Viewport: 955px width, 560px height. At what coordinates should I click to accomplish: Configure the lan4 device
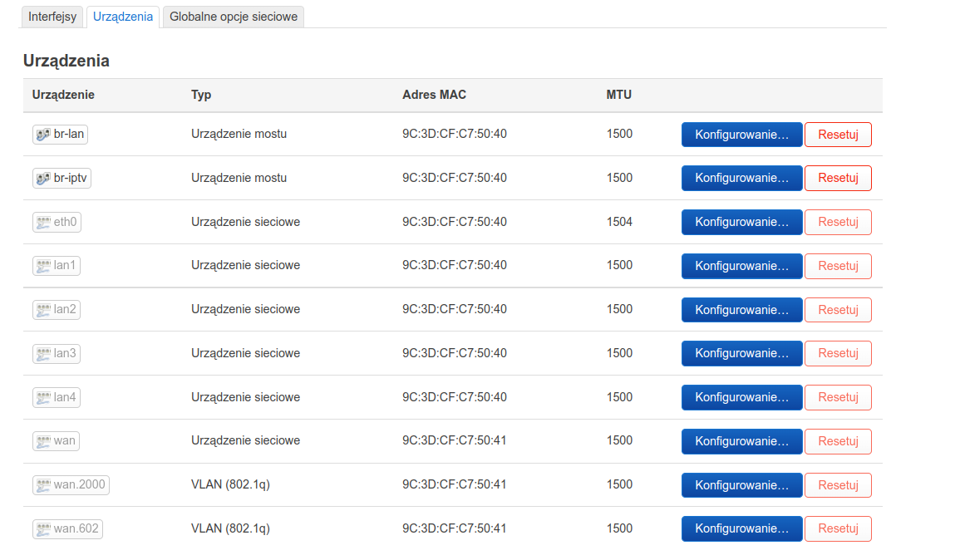click(x=742, y=397)
